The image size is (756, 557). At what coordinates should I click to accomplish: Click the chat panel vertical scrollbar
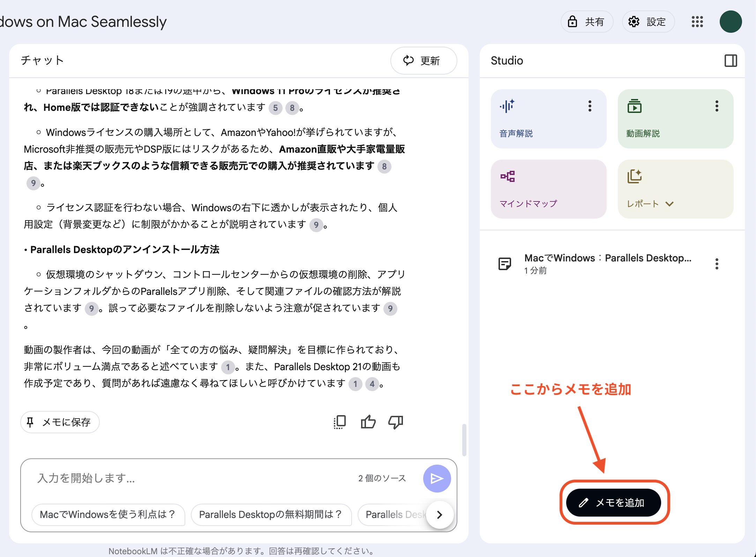tap(464, 440)
